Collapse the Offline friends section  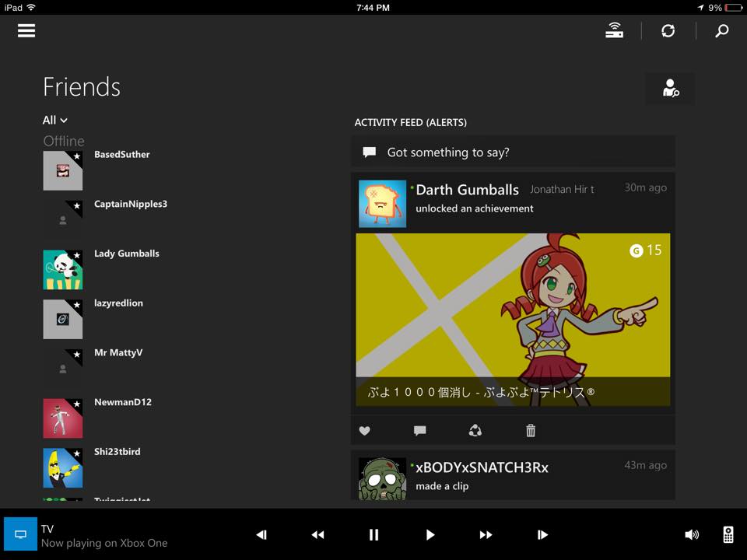(x=63, y=141)
